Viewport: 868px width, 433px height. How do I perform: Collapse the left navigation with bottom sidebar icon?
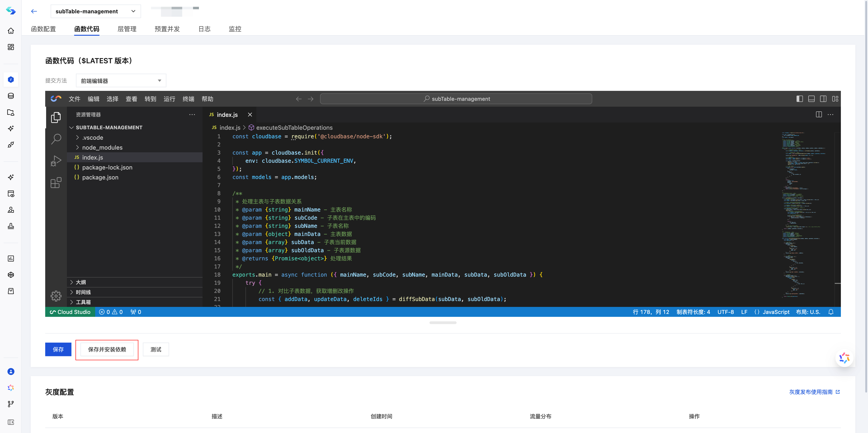(11, 422)
